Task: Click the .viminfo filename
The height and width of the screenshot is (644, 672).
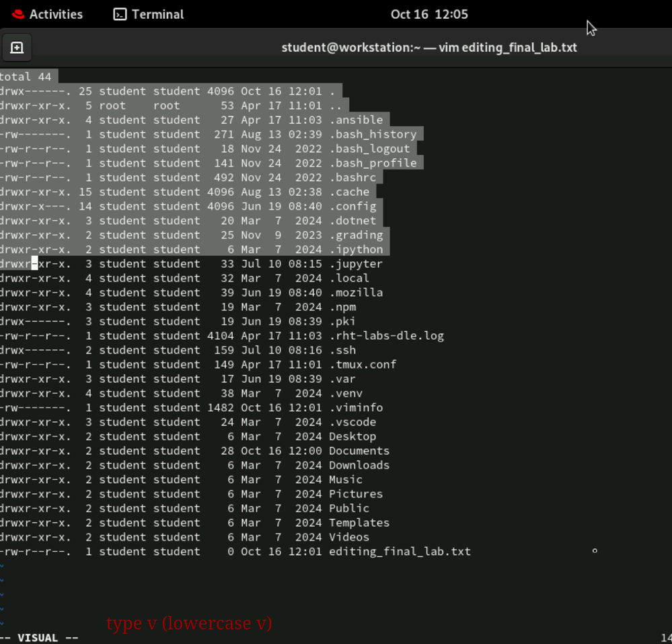Action: click(x=356, y=408)
